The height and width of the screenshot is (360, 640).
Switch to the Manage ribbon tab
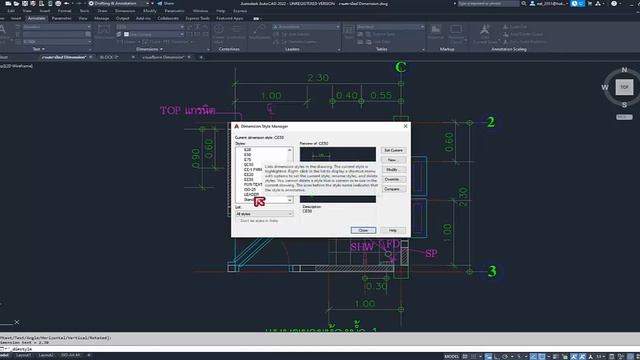pyautogui.click(x=102, y=18)
